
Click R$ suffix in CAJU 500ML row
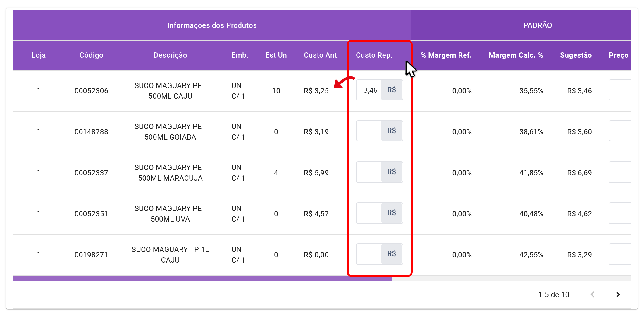[392, 90]
